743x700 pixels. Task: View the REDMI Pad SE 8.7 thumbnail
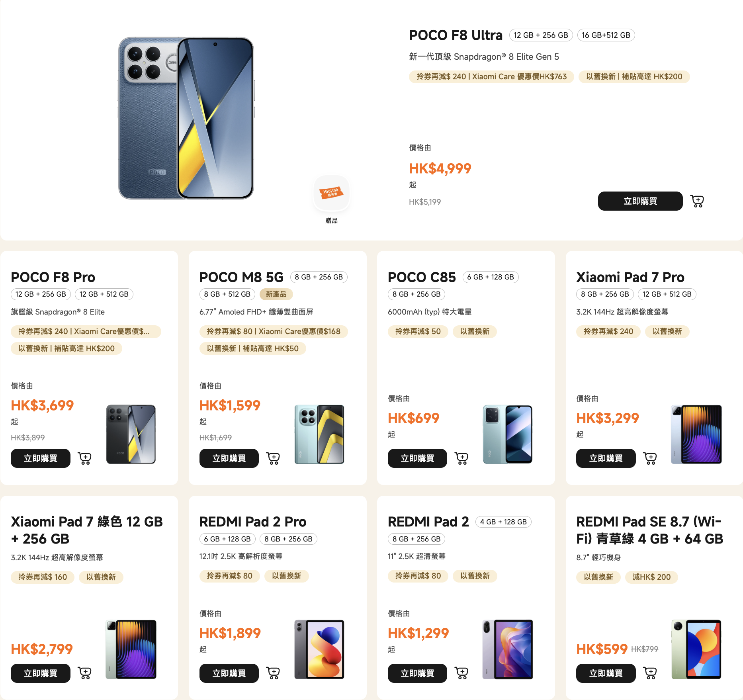click(696, 649)
